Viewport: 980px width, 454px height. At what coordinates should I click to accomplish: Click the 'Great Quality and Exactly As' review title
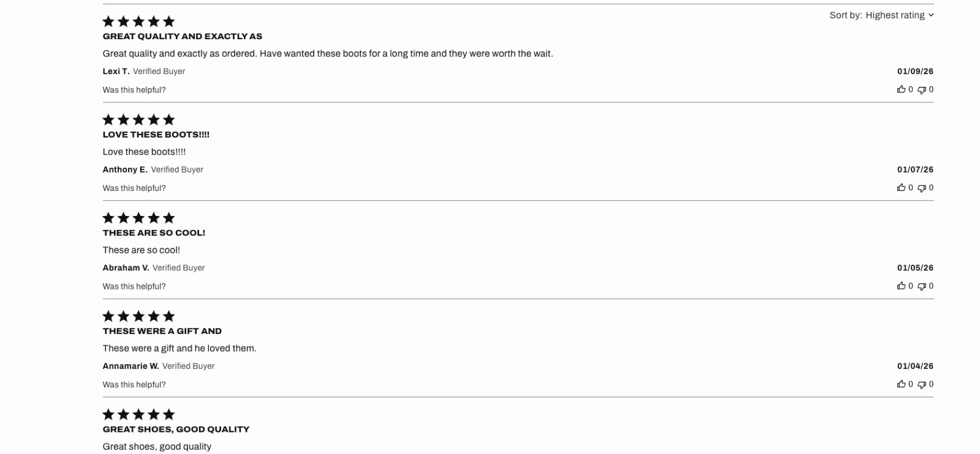coord(183,36)
